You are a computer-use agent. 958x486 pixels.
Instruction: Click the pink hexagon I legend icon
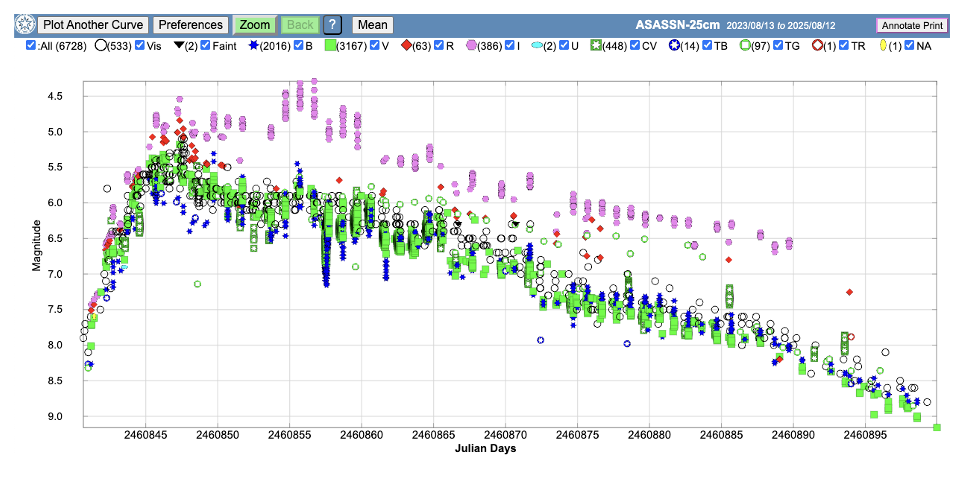pyautogui.click(x=472, y=46)
